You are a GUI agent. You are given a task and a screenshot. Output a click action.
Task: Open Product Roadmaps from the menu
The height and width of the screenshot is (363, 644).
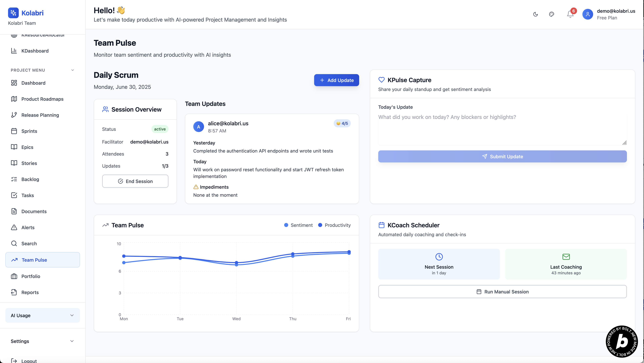click(x=42, y=99)
